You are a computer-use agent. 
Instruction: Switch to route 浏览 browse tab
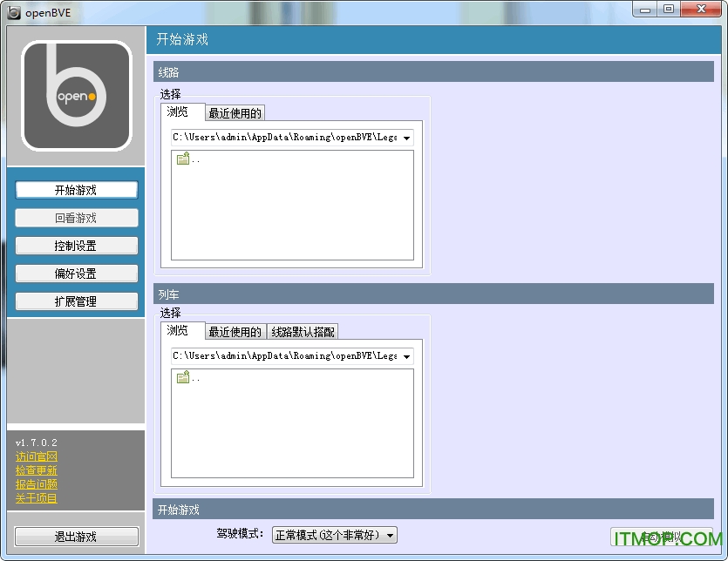[182, 112]
